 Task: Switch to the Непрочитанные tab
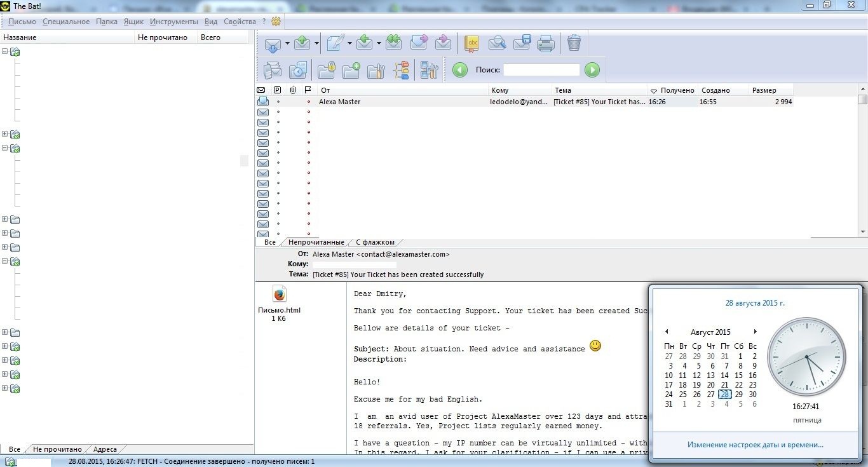(316, 242)
